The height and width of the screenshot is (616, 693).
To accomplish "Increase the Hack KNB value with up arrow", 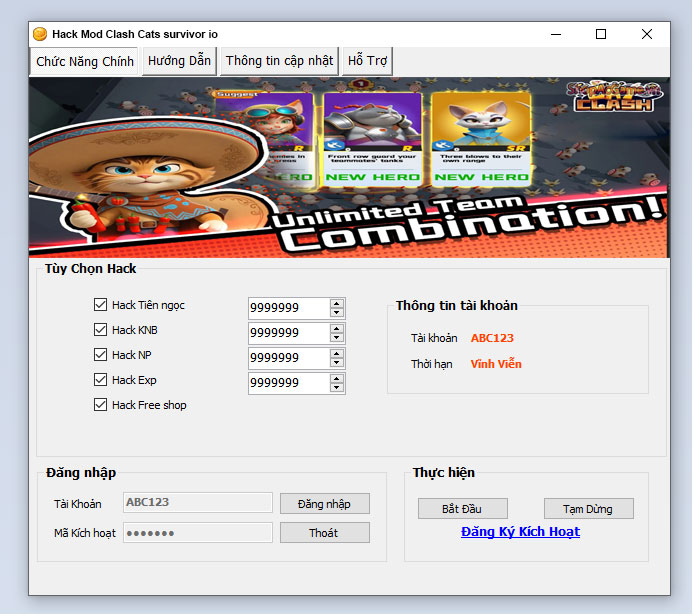I will 337,329.
